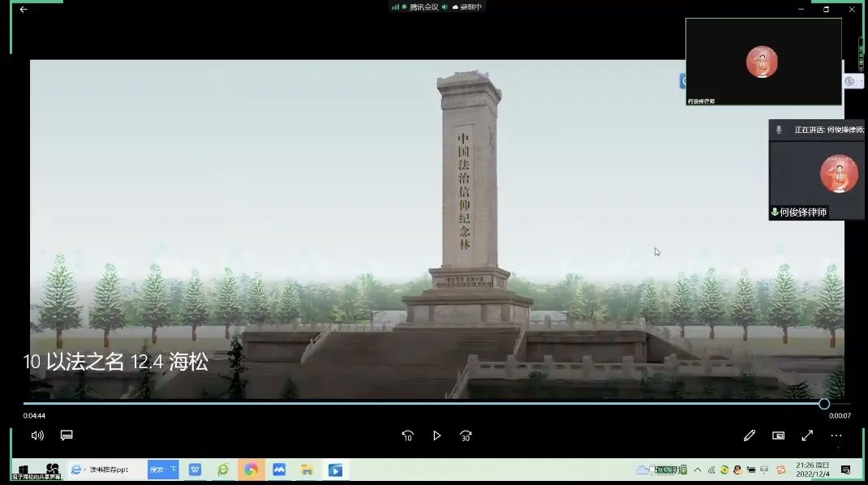Open the more options ellipsis menu
The width and height of the screenshot is (868, 485).
click(x=836, y=436)
